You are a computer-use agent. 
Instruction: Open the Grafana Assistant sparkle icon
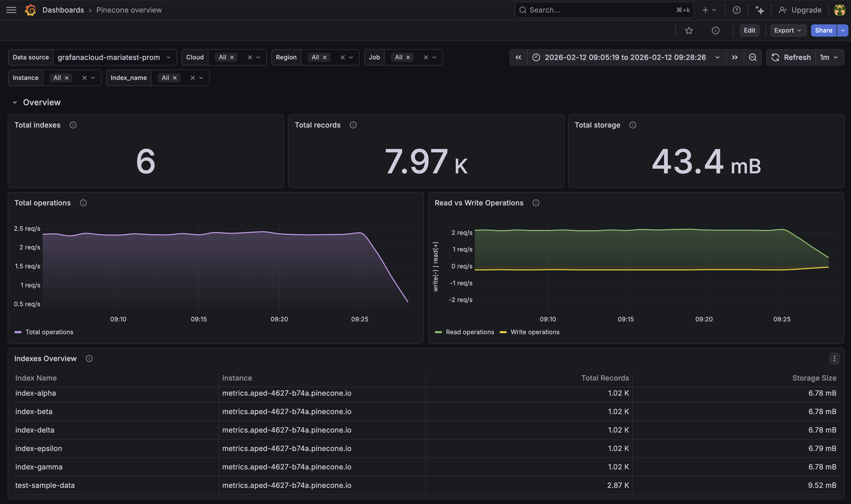tap(759, 10)
